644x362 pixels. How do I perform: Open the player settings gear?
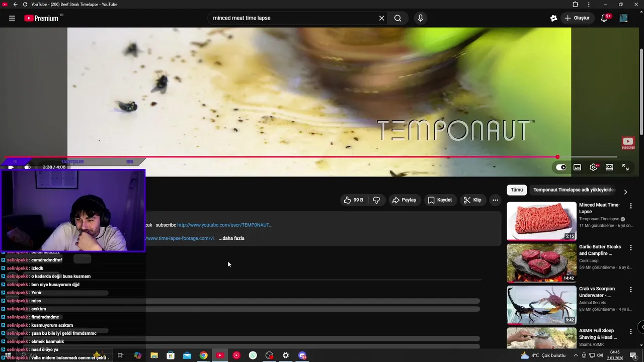[593, 167]
